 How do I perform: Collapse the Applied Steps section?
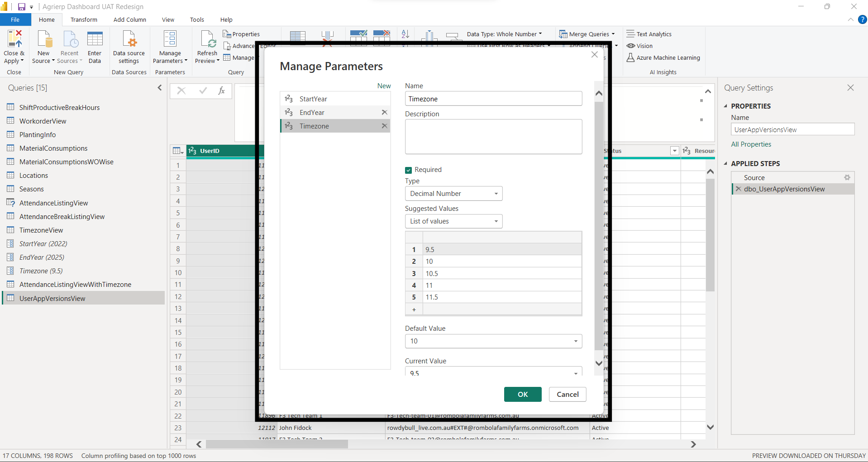coord(727,163)
